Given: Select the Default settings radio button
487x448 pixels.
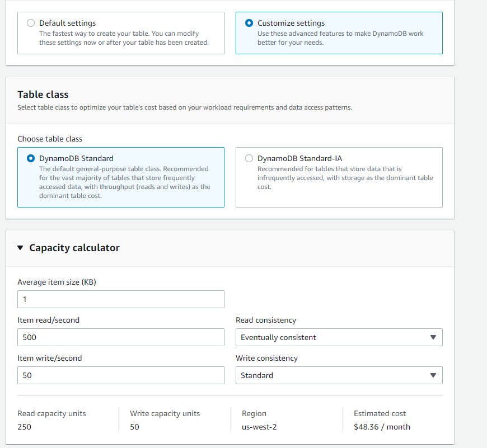Looking at the screenshot, I should pos(31,23).
